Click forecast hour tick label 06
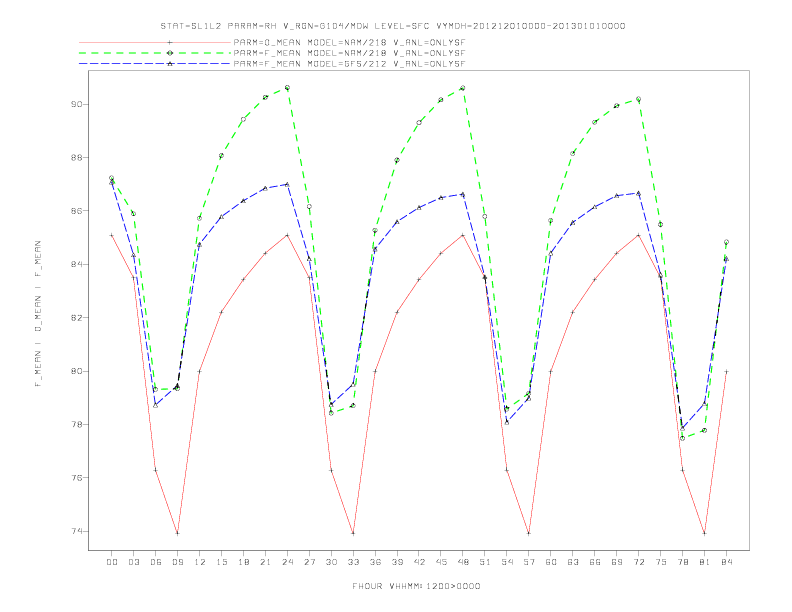 [156, 562]
